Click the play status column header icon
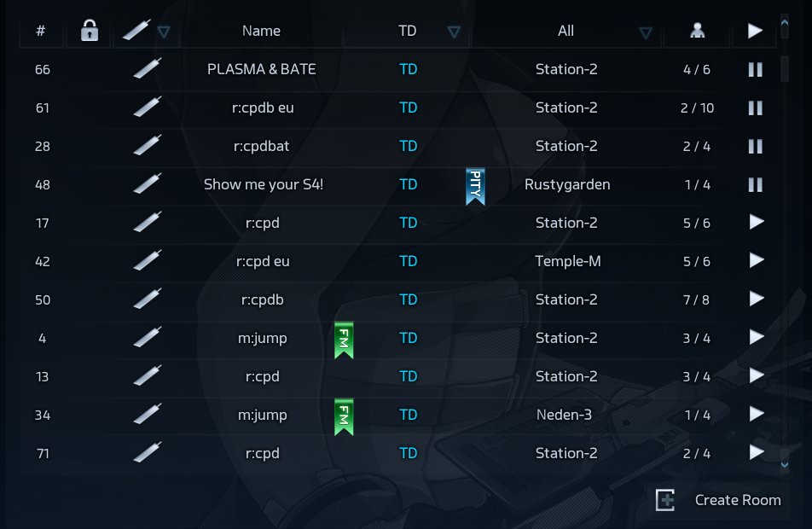The width and height of the screenshot is (812, 529). click(x=755, y=32)
